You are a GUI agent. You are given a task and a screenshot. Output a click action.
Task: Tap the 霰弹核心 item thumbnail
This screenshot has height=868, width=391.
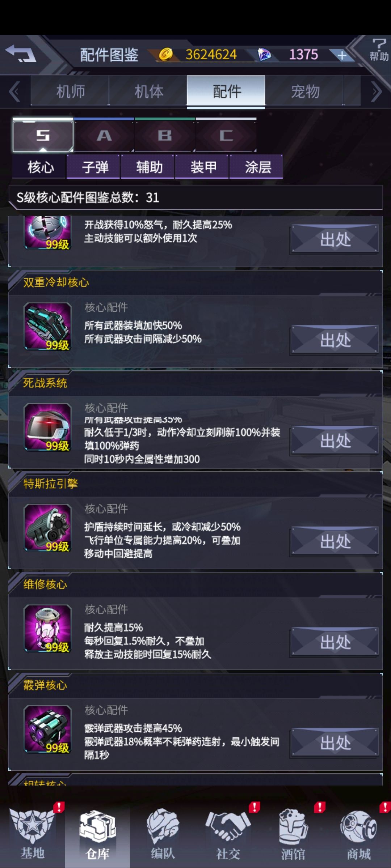47,729
